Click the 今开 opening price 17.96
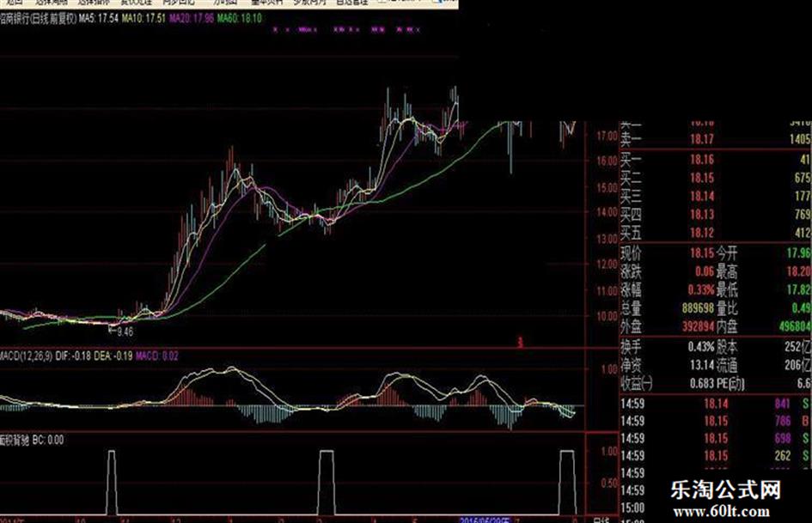Screen dimensions: 812x523 (798, 253)
